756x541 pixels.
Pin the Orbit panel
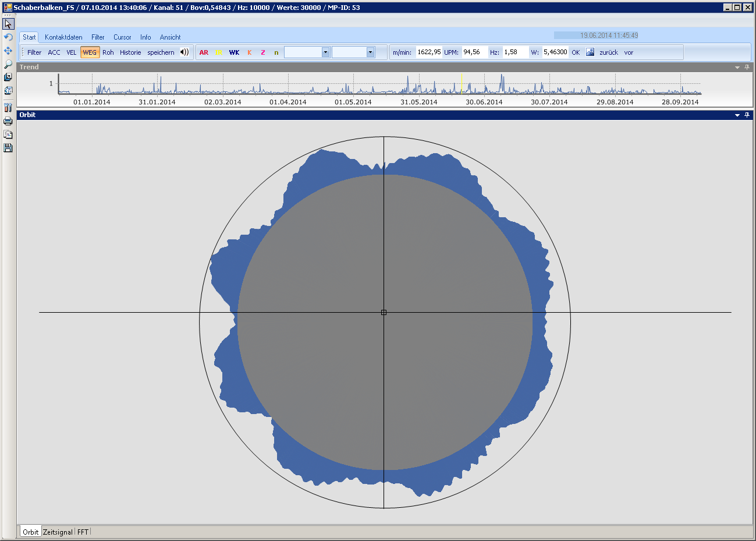[747, 115]
